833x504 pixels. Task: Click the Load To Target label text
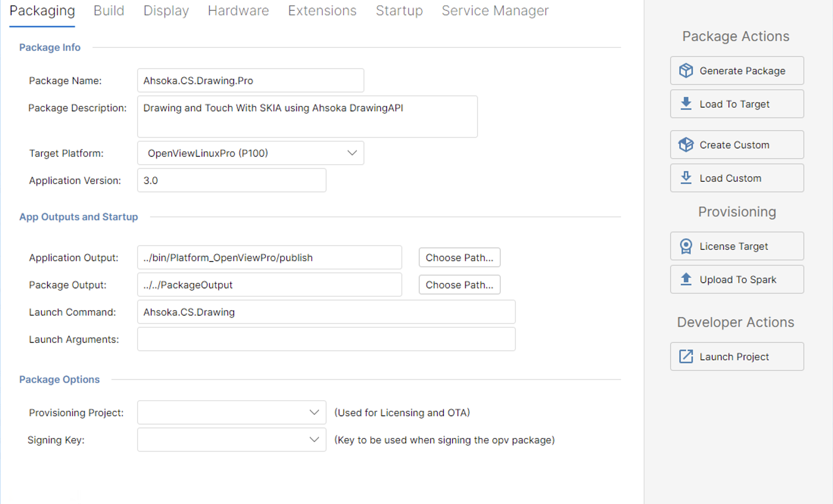coord(734,104)
